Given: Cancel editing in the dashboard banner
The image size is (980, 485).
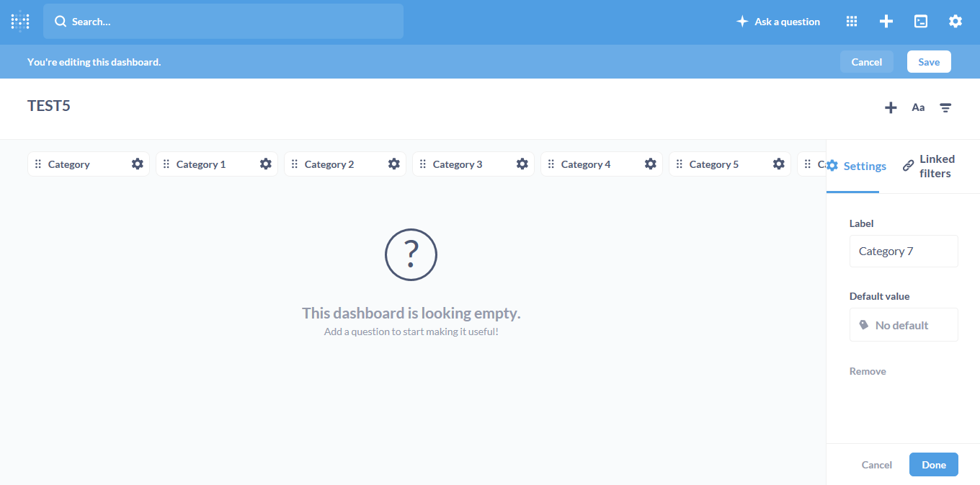Looking at the screenshot, I should click(867, 62).
